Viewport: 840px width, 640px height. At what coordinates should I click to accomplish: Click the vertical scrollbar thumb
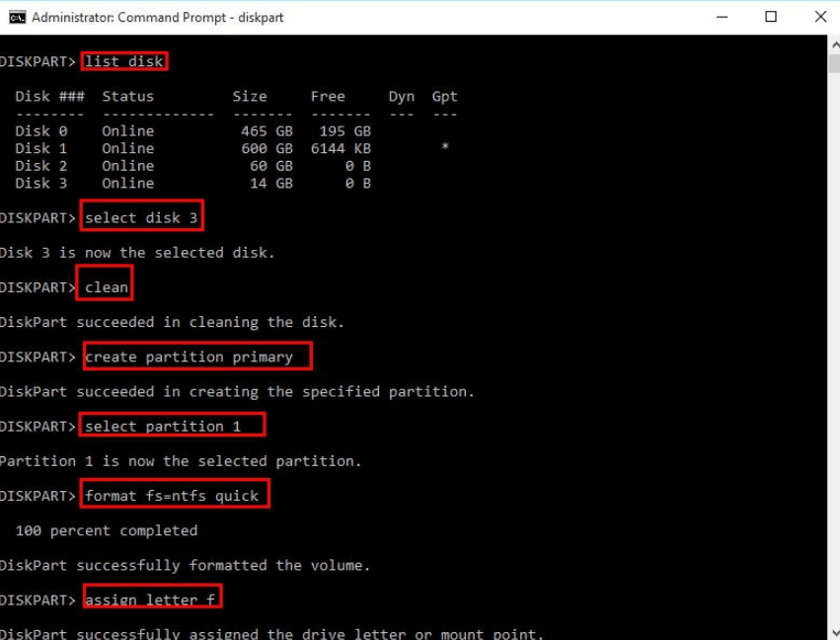tap(834, 63)
